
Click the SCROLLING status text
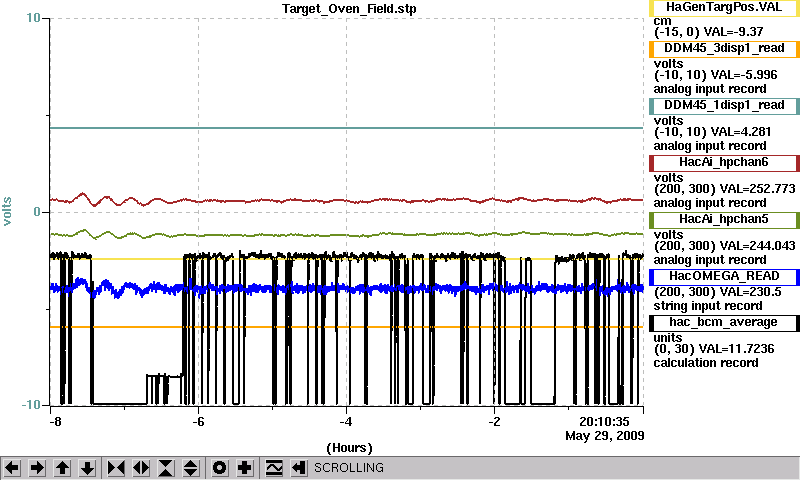[348, 468]
